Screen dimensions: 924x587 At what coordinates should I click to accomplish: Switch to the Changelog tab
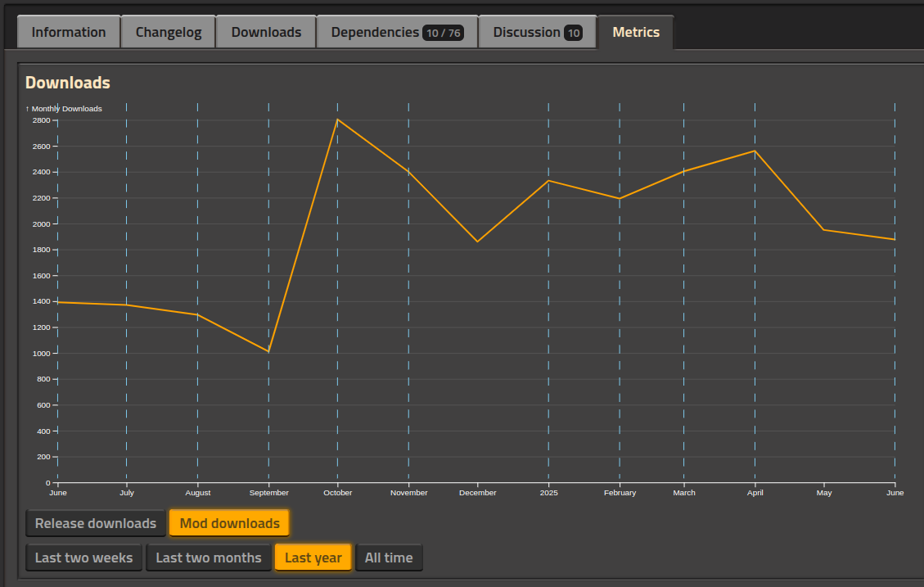pos(169,32)
